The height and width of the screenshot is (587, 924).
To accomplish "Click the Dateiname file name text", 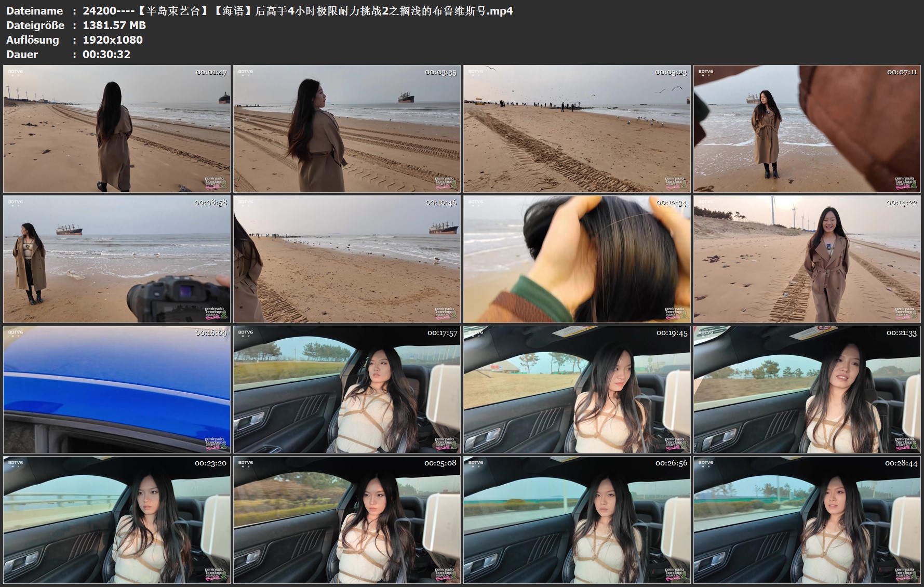I will [298, 11].
